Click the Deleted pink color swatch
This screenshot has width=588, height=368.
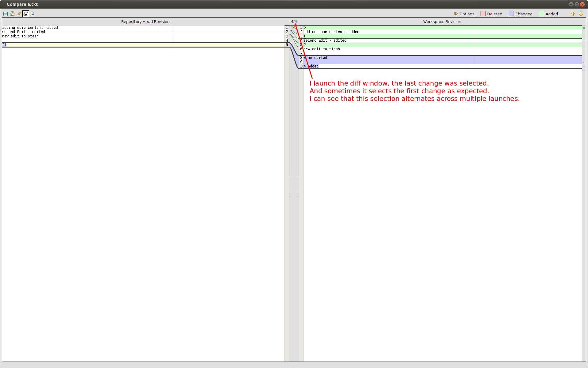pos(483,14)
